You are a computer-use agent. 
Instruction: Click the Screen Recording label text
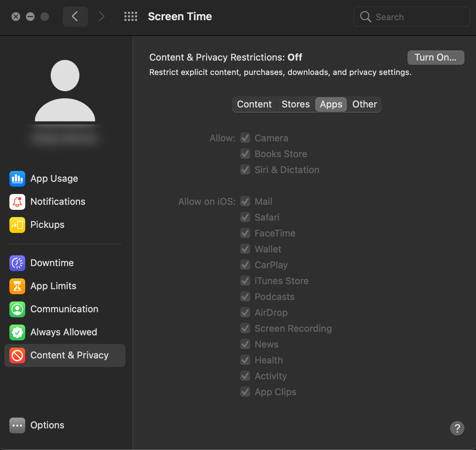293,328
